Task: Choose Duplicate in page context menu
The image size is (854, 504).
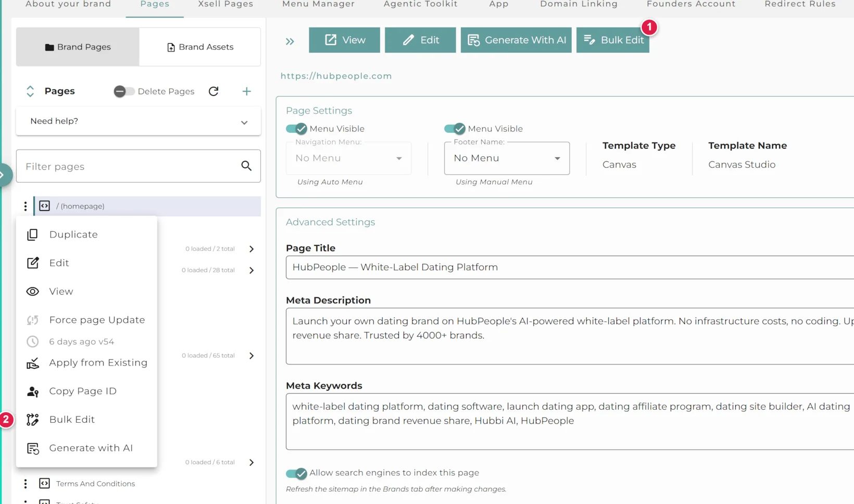Action: click(x=86, y=234)
